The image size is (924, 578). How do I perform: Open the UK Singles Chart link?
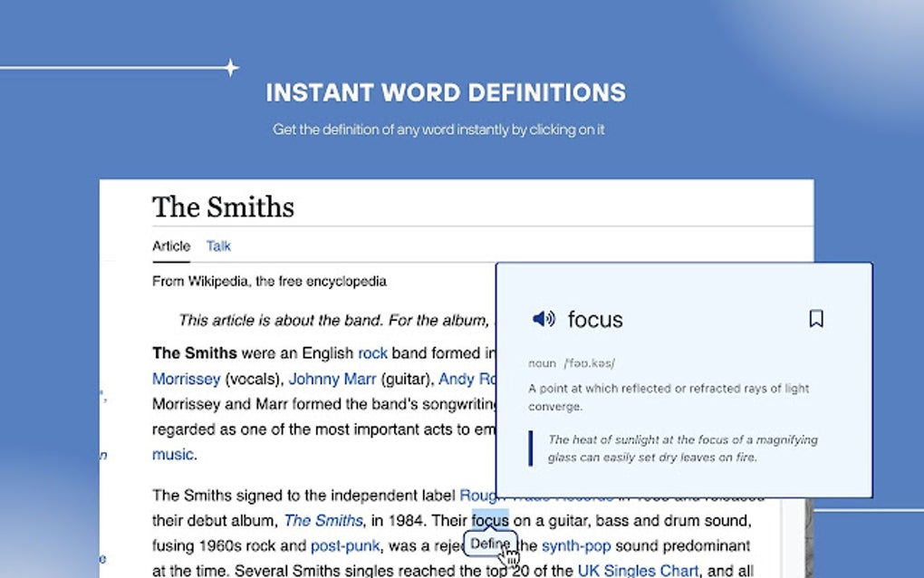pyautogui.click(x=639, y=571)
